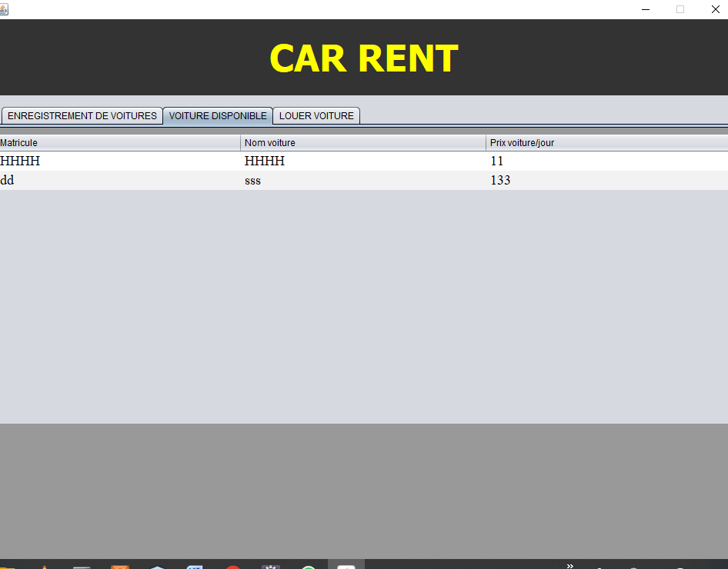Viewport: 728px width, 569px height.
Task: Minimize the Car Rent window
Action: [x=646, y=9]
